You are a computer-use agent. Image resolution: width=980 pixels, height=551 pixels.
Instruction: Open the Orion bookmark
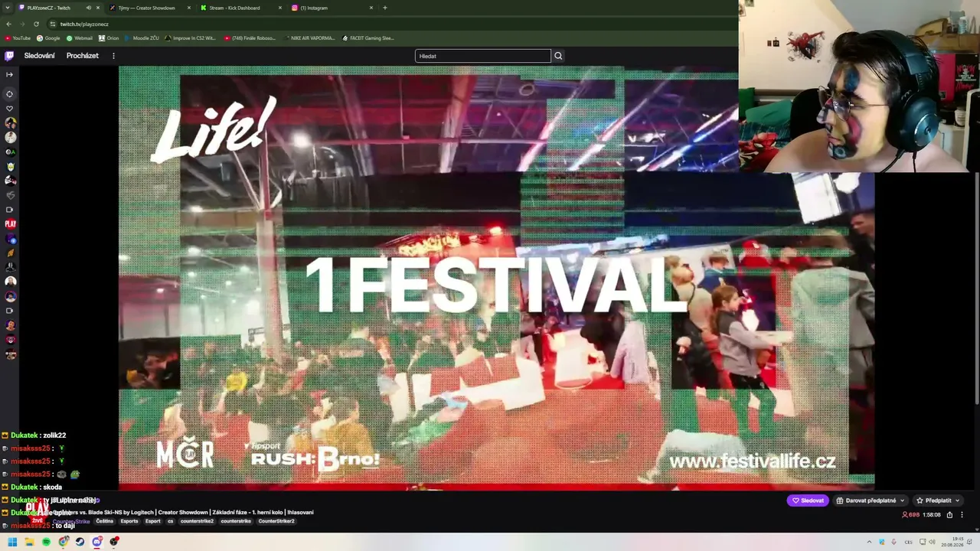[x=109, y=38]
